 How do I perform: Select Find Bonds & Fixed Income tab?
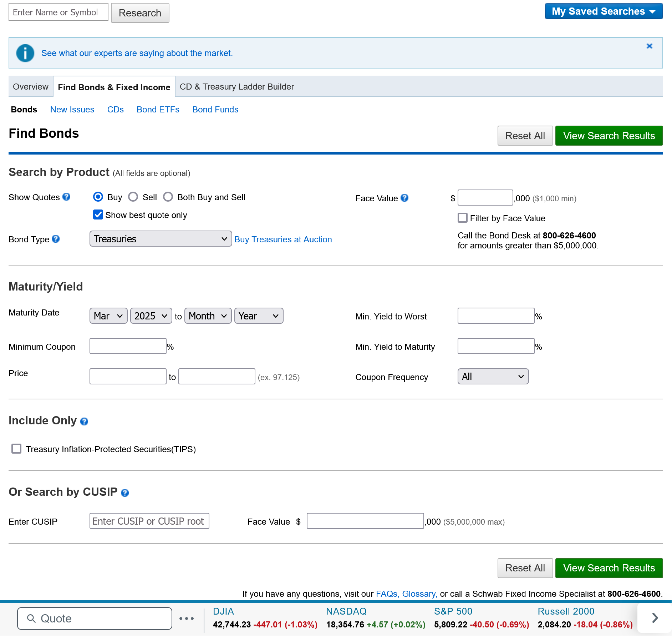[114, 87]
